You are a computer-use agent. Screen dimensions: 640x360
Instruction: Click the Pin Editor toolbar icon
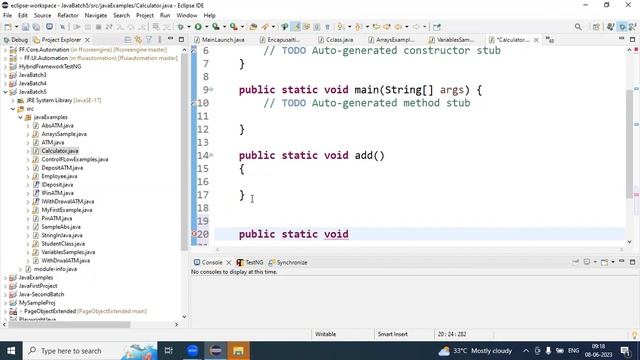point(437,27)
